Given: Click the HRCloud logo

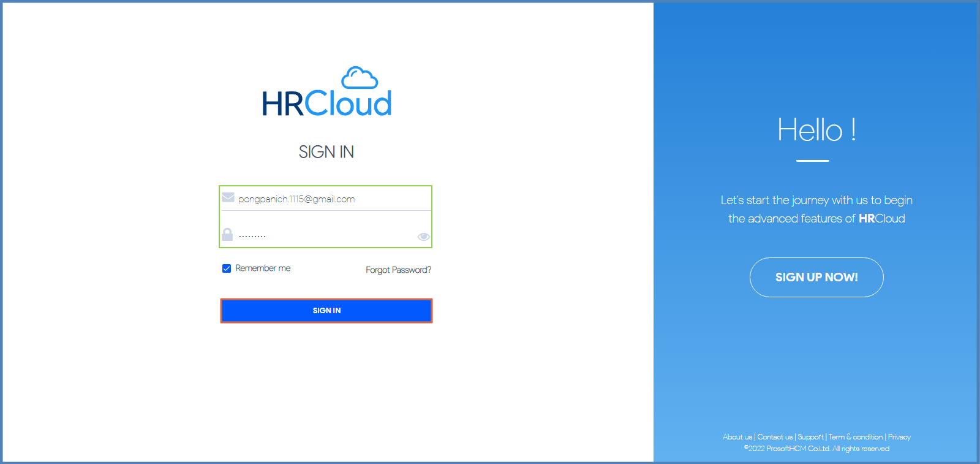Looking at the screenshot, I should coord(326,92).
